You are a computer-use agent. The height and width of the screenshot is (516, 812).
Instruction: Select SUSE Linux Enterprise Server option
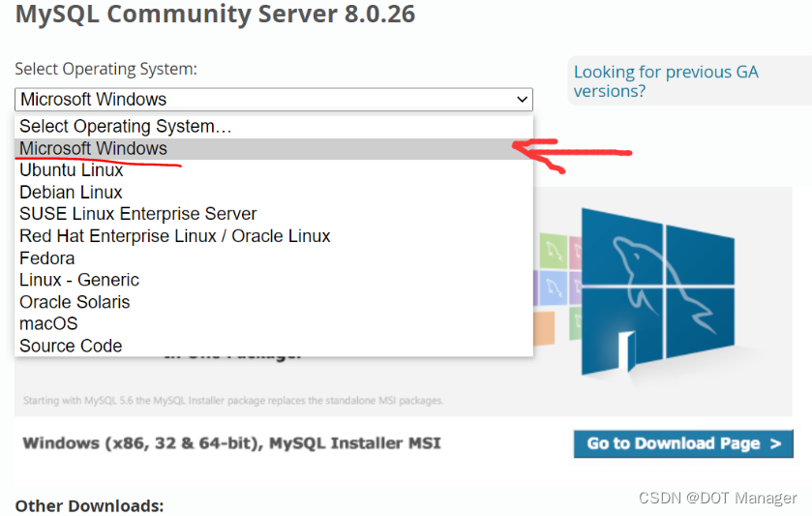274,214
